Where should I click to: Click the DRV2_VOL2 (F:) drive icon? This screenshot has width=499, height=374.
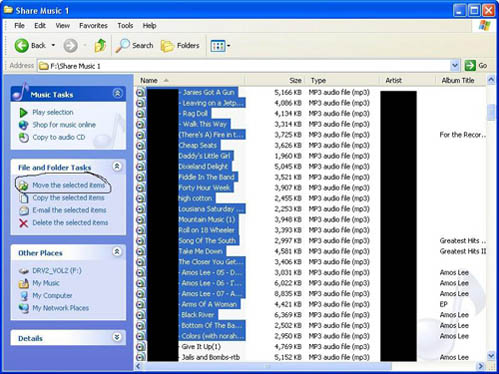(23, 271)
